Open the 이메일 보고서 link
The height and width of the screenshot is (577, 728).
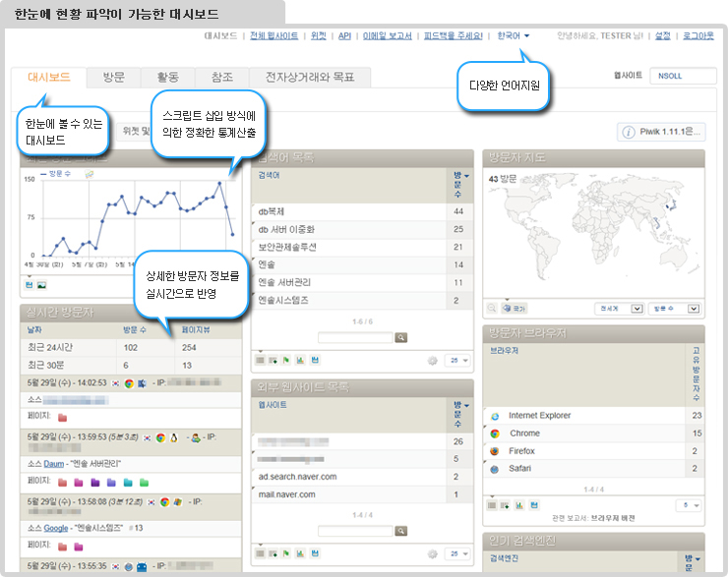387,36
